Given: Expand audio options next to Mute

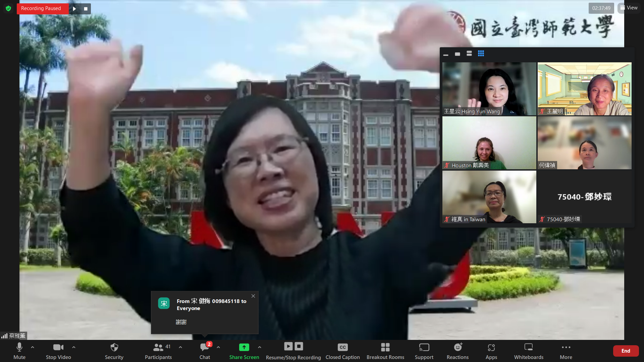Looking at the screenshot, I should click(32, 348).
